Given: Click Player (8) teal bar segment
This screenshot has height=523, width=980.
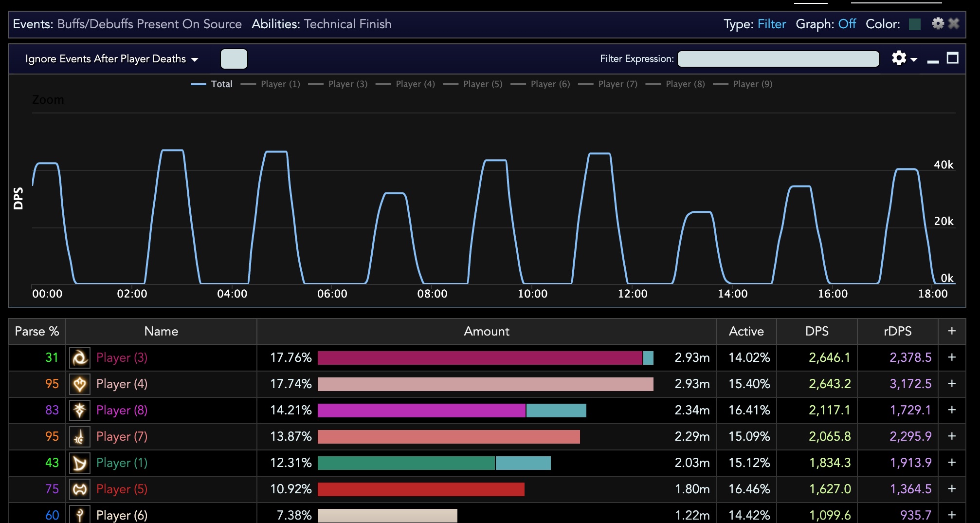Looking at the screenshot, I should coord(556,411).
